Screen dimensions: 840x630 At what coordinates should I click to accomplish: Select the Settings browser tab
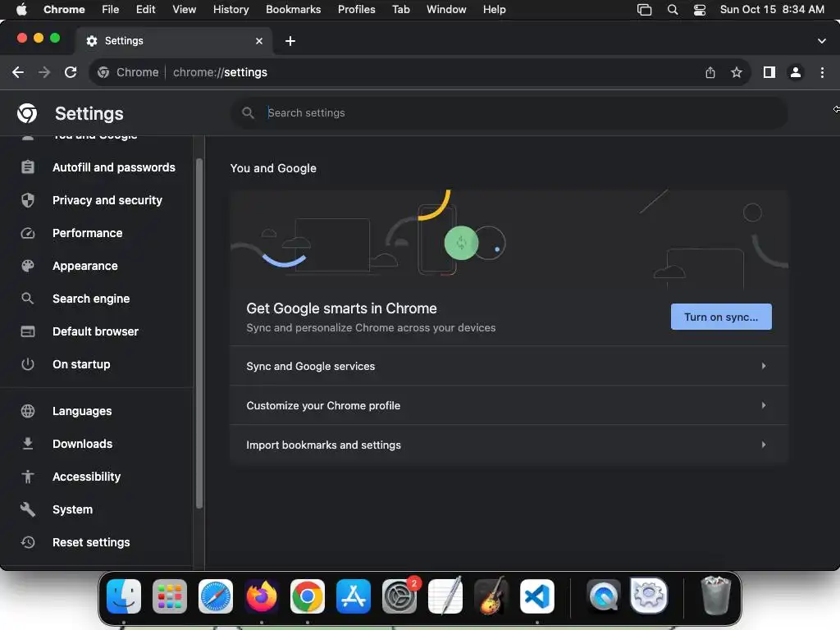click(x=174, y=41)
